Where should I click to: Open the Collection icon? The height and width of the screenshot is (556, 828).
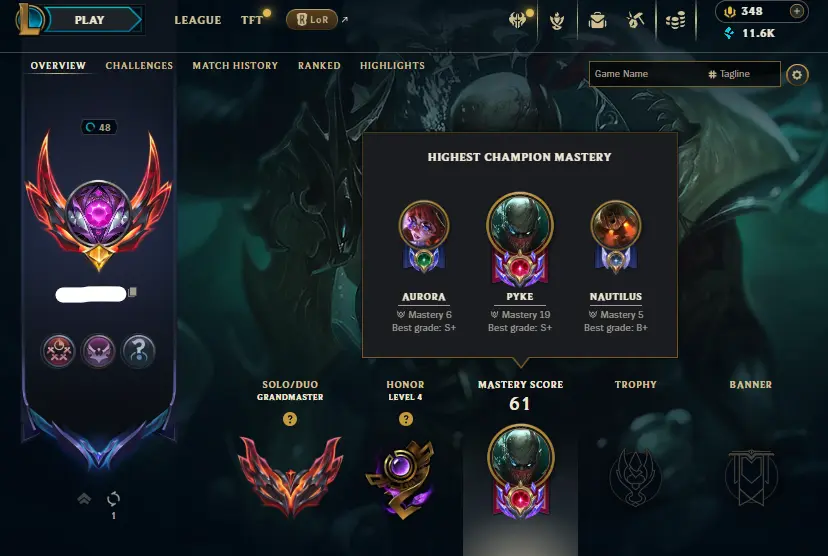(x=557, y=21)
